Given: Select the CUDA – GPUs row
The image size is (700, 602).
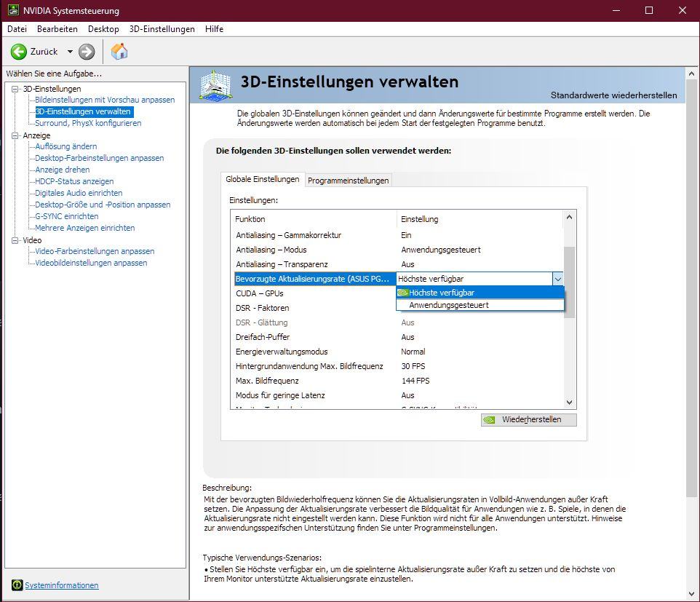Looking at the screenshot, I should [315, 293].
